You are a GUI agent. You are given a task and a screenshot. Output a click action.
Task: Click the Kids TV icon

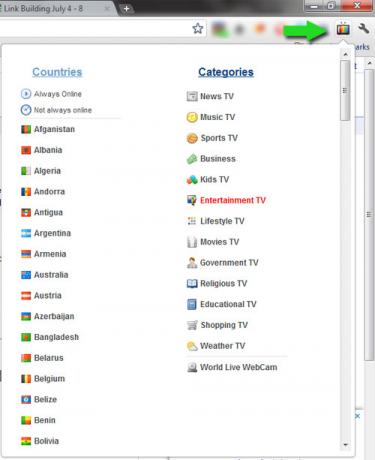click(192, 180)
